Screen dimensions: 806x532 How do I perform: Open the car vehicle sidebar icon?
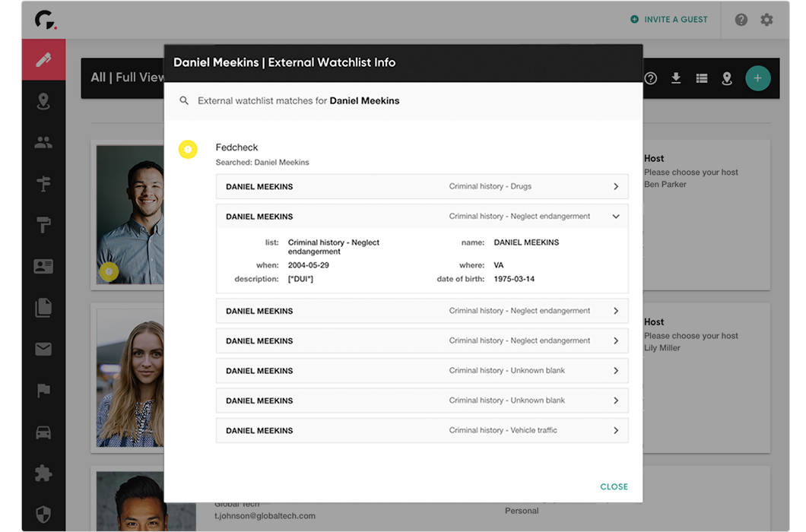tap(43, 432)
